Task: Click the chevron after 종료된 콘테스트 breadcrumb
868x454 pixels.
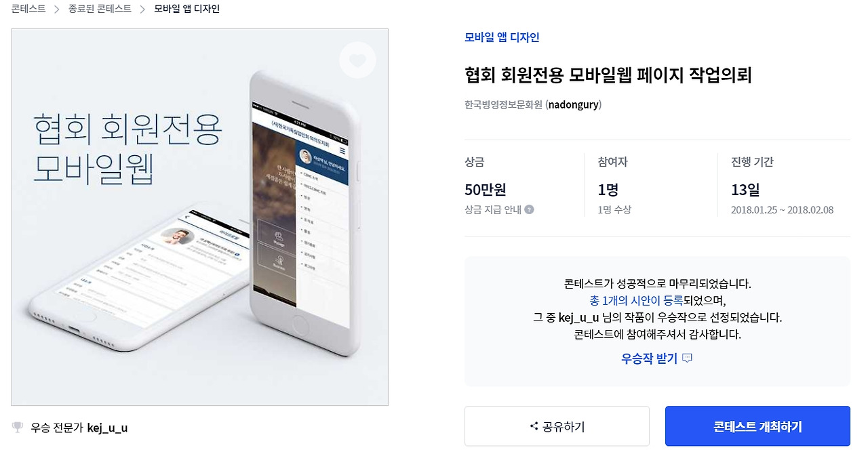Action: click(143, 9)
